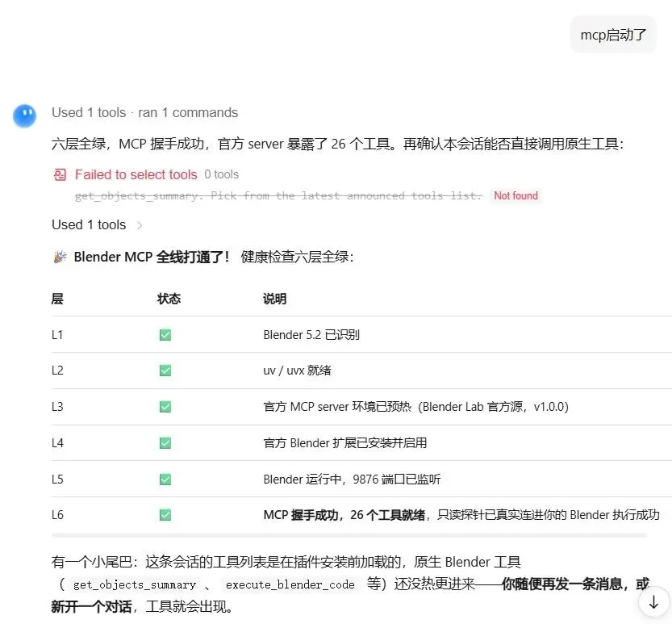
Task: Click the scroll-to-bottom arrow button
Action: 653,601
